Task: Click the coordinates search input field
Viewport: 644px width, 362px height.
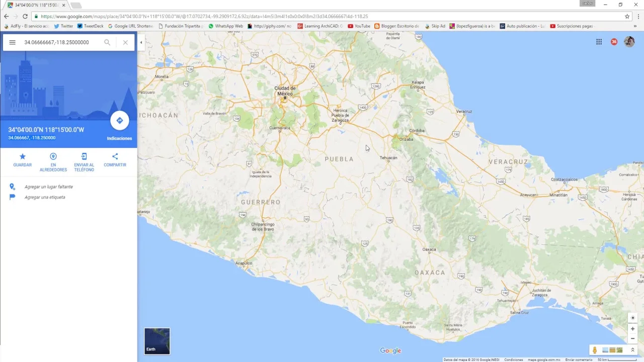Action: pyautogui.click(x=60, y=43)
